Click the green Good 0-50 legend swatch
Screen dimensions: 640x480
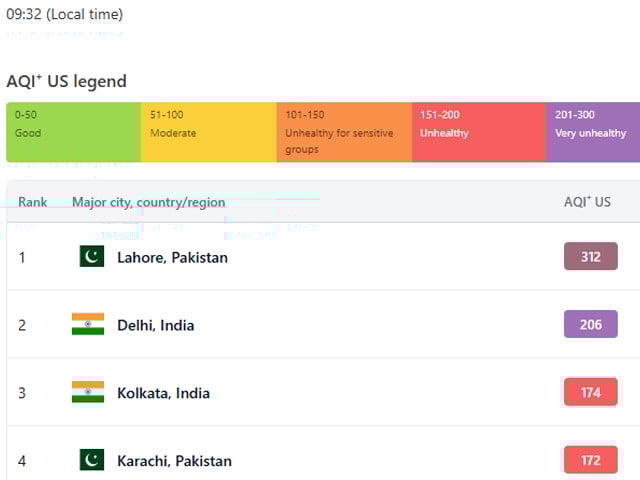click(x=73, y=132)
